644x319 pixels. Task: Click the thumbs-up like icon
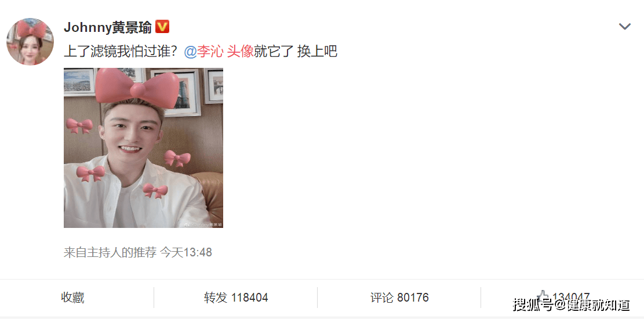[543, 297]
